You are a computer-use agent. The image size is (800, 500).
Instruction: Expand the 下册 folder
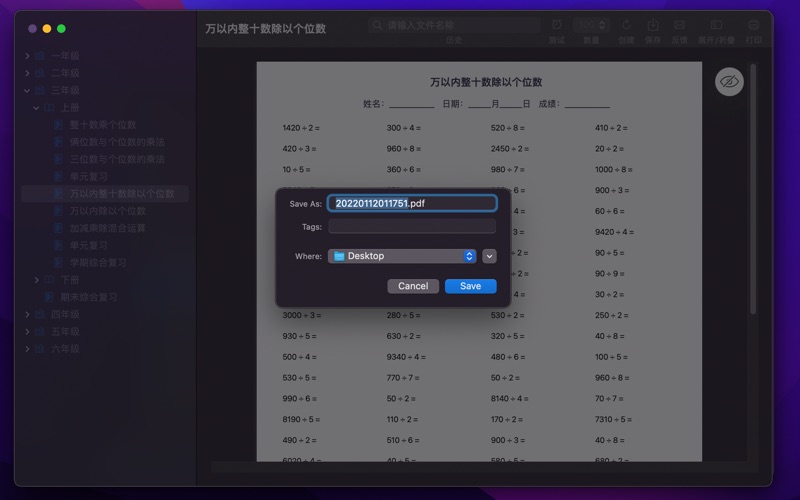37,280
